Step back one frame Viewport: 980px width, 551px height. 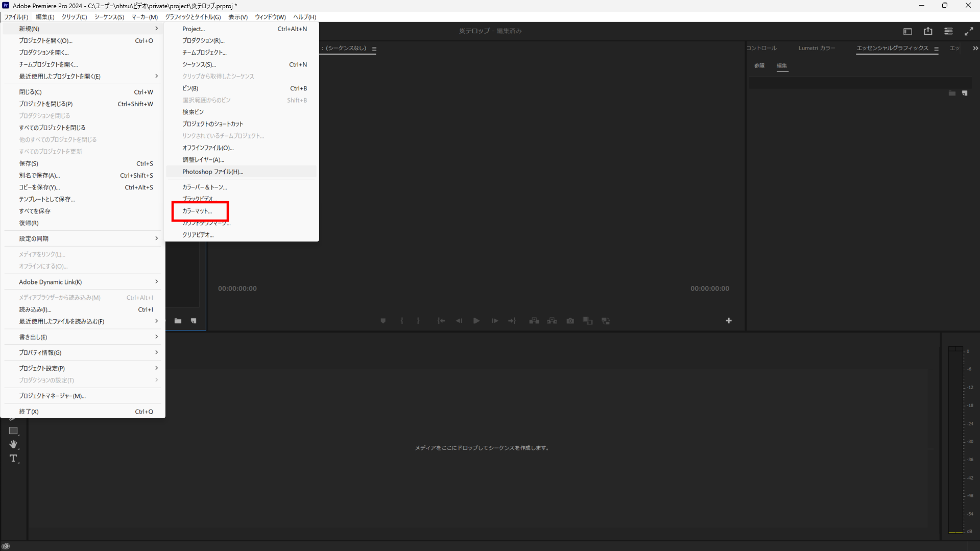click(x=459, y=321)
